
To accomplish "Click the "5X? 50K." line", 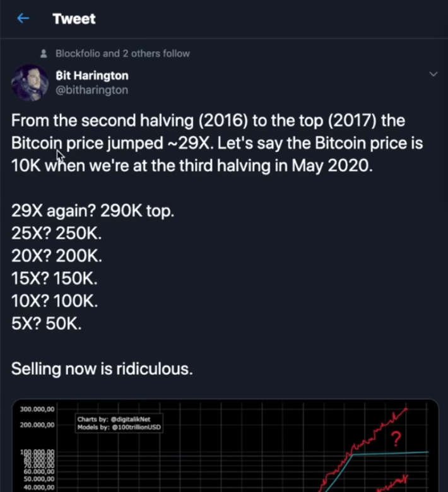I will pos(47,323).
